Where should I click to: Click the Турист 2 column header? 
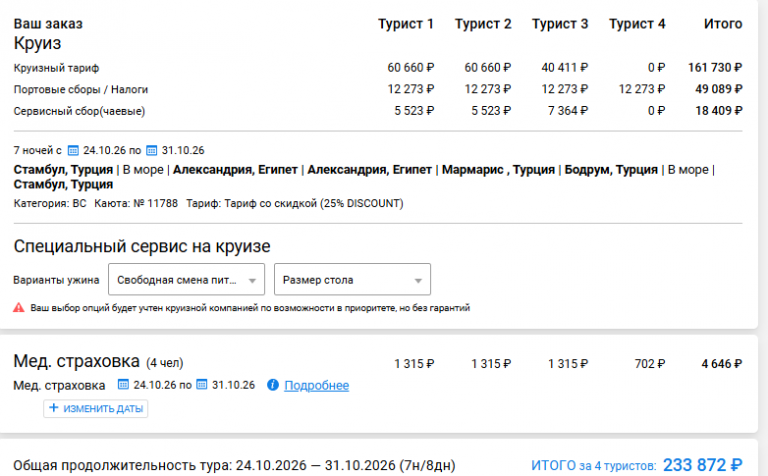[x=483, y=24]
